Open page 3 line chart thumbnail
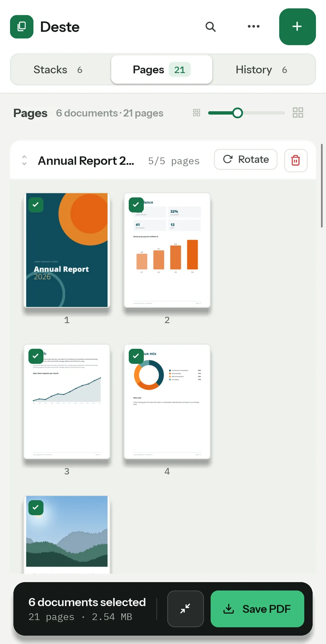Image resolution: width=326 pixels, height=644 pixels. point(67,401)
